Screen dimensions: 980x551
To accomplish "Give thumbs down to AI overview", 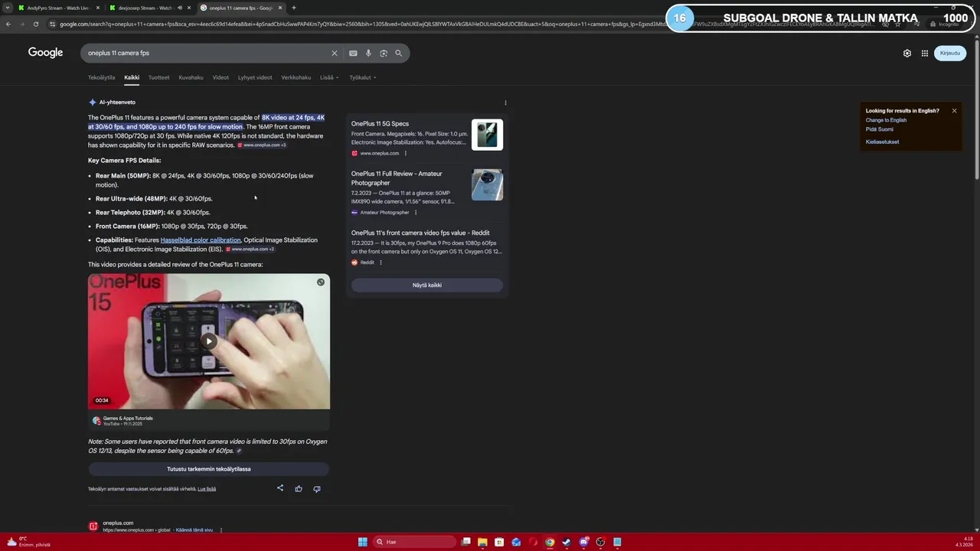I will point(317,488).
